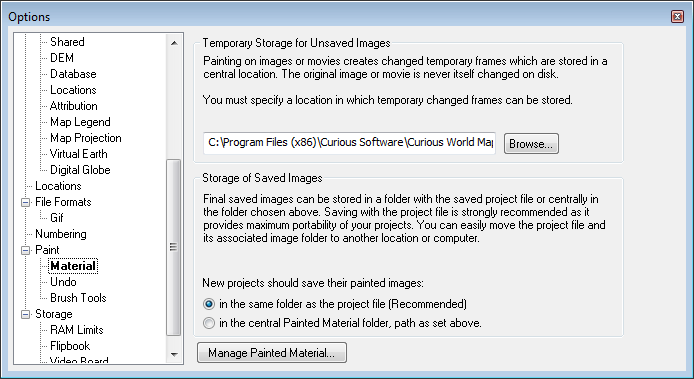This screenshot has height=379, width=694.
Task: Open Virtual Earth settings
Action: (79, 154)
